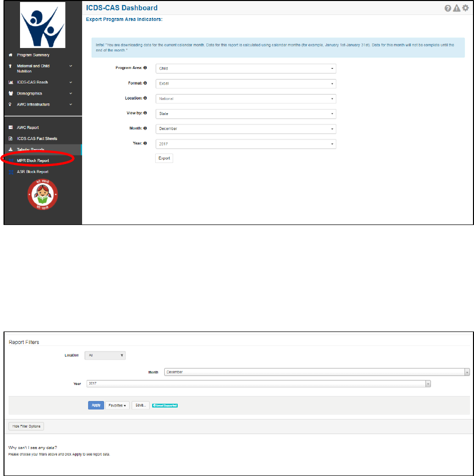Open Maternal and Child Nutrition menu
This screenshot has height=476, width=474.
pos(33,68)
